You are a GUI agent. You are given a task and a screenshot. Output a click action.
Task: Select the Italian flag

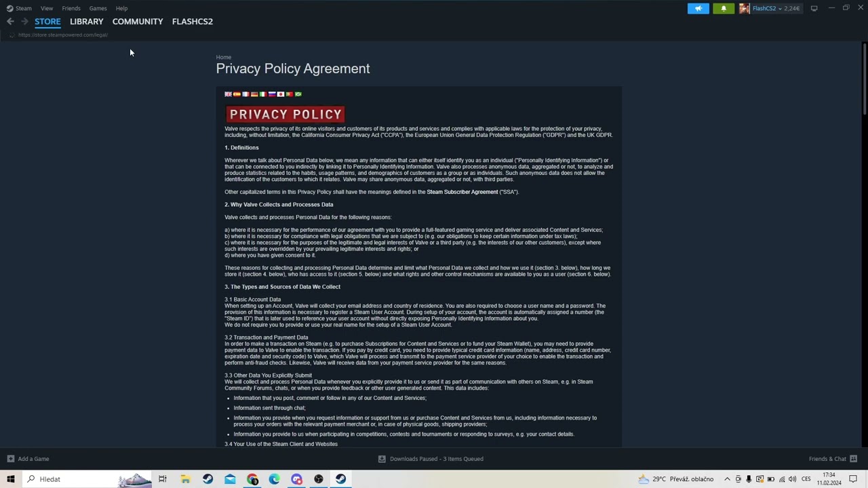point(263,94)
